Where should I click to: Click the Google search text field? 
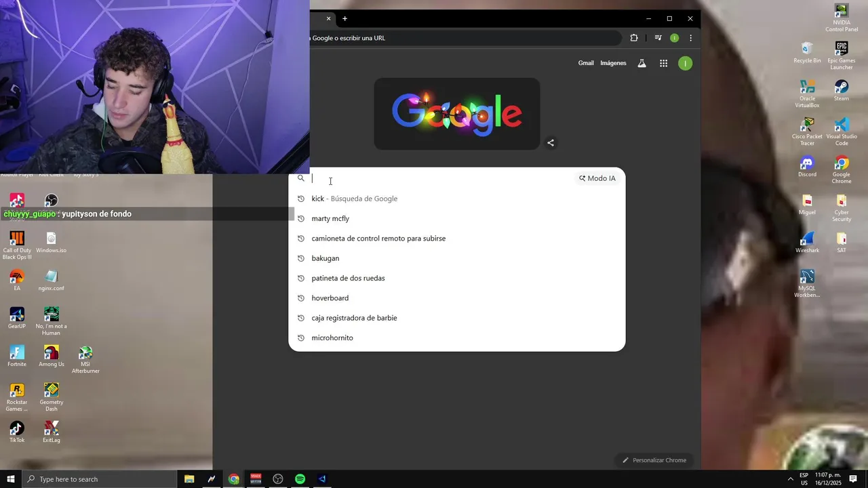[x=441, y=178]
